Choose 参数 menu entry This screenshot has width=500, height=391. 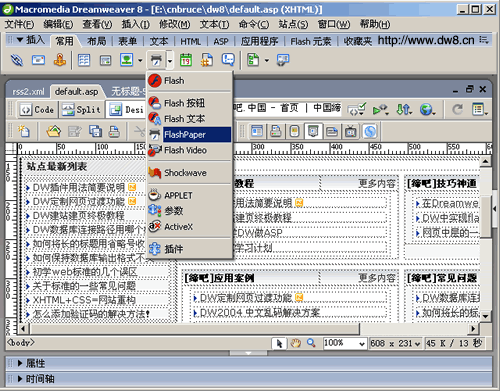click(189, 211)
